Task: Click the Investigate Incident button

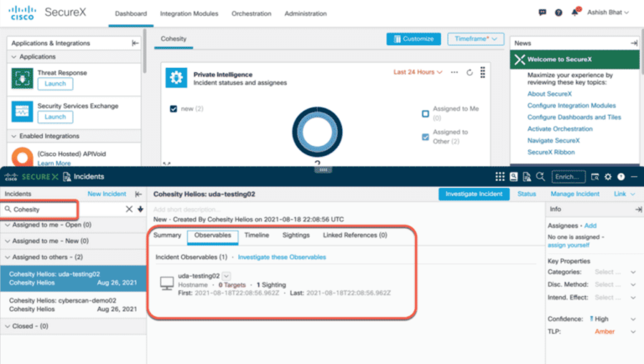Action: (x=474, y=194)
